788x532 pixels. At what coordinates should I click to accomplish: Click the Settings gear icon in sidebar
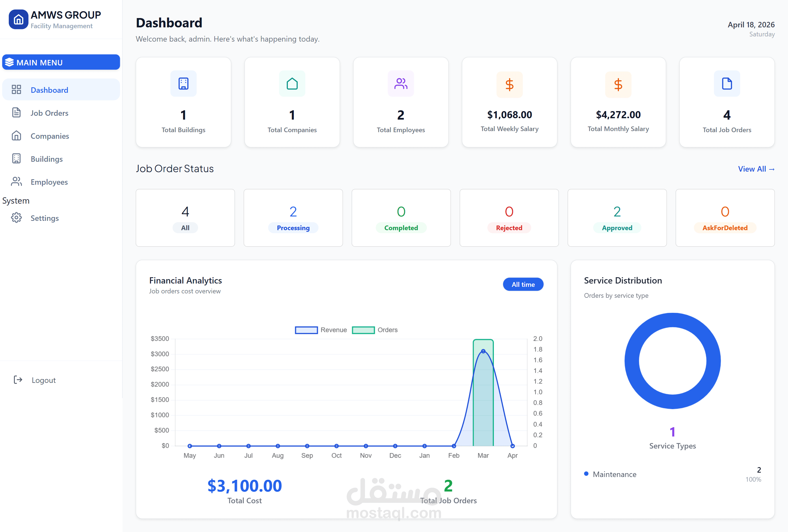[16, 218]
